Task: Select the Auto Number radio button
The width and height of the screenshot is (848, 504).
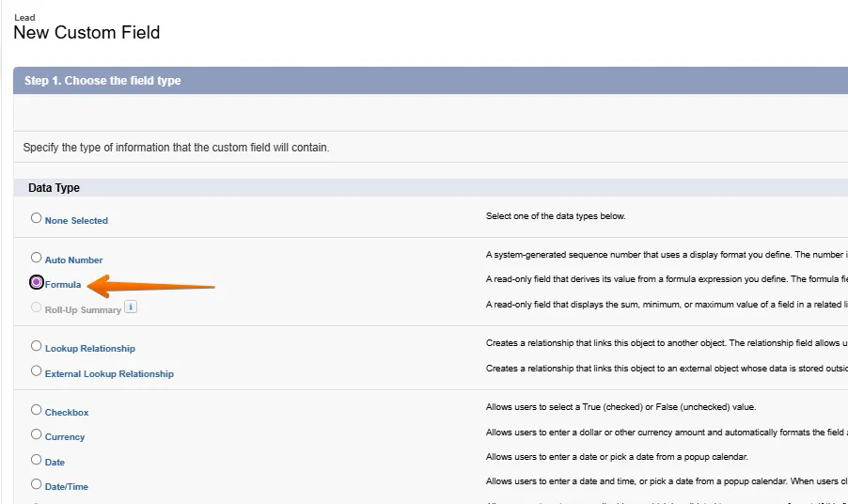Action: click(37, 258)
